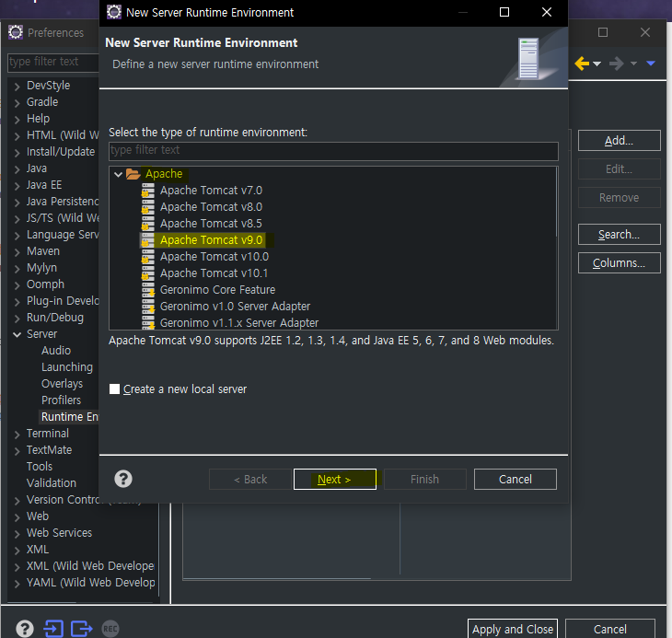The image size is (672, 638).
Task: Select the Run/Debug preferences item
Action: pyautogui.click(x=55, y=318)
